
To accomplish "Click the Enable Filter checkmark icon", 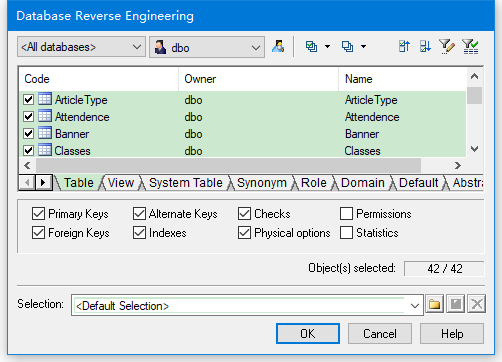I will pos(470,46).
